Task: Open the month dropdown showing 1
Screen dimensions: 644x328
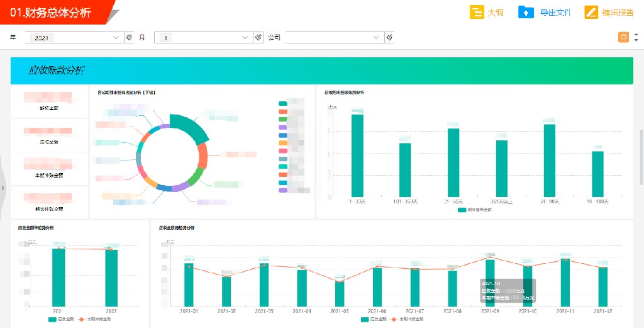Action: [203, 37]
